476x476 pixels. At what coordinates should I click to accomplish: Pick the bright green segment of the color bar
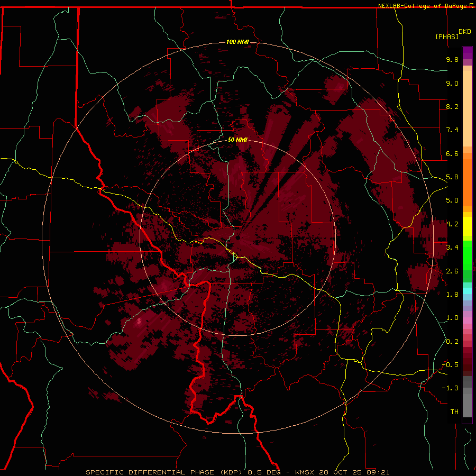467,255
